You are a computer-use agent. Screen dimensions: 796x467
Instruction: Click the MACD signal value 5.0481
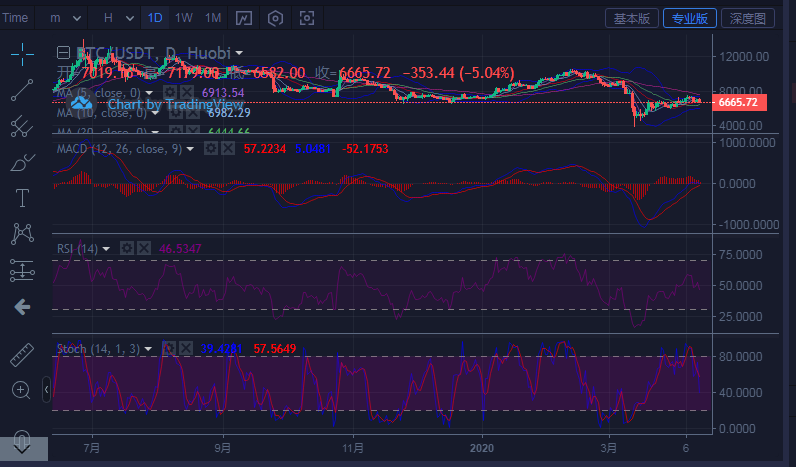313,149
